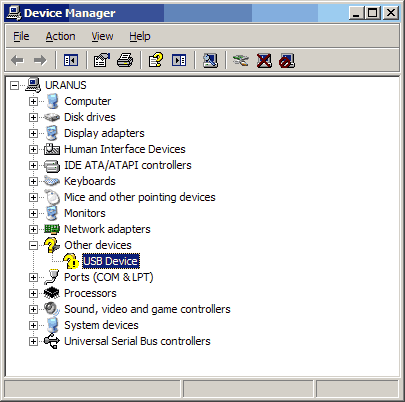405x402 pixels.
Task: Click the Disable device toolbar icon
Action: [287, 61]
